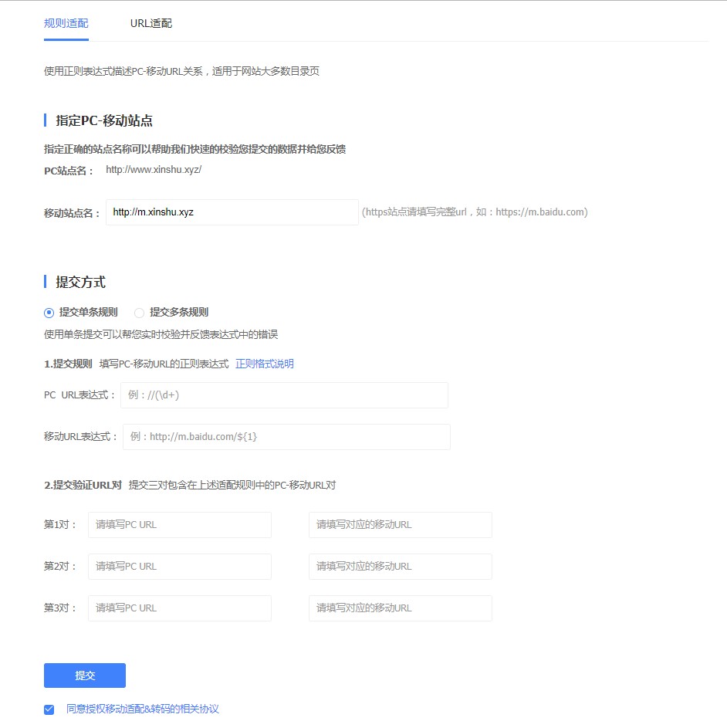Viewport: 727px width, 728px height.
Task: Open the URL适配 tab
Action: [x=150, y=23]
